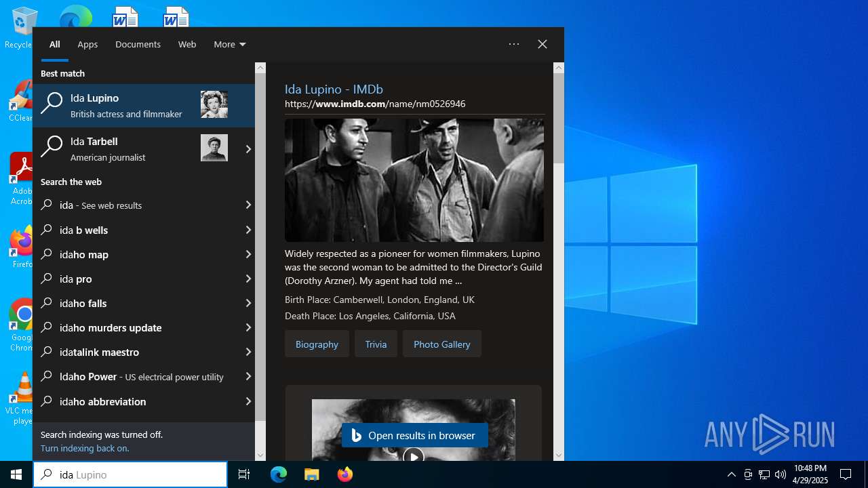This screenshot has height=488, width=868.
Task: Open the volume control tray icon
Action: (x=781, y=474)
